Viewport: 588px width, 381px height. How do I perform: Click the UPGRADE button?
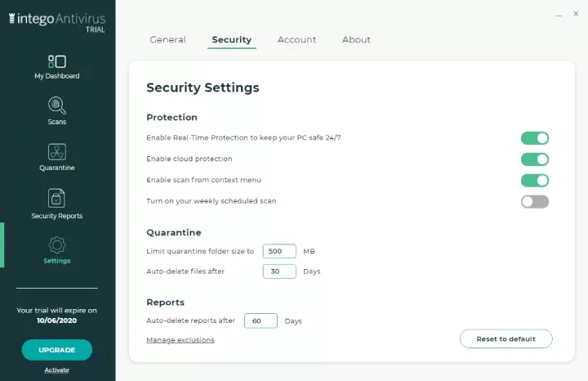click(x=57, y=350)
